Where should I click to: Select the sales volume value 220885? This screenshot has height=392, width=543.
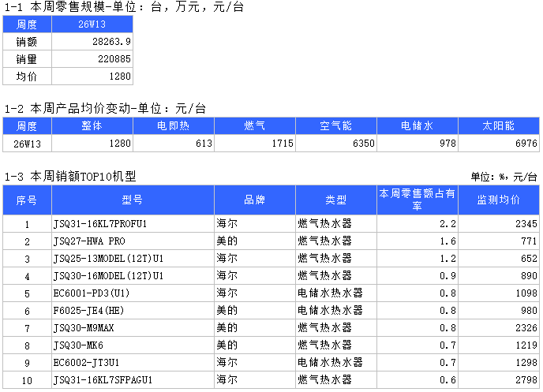(x=114, y=59)
